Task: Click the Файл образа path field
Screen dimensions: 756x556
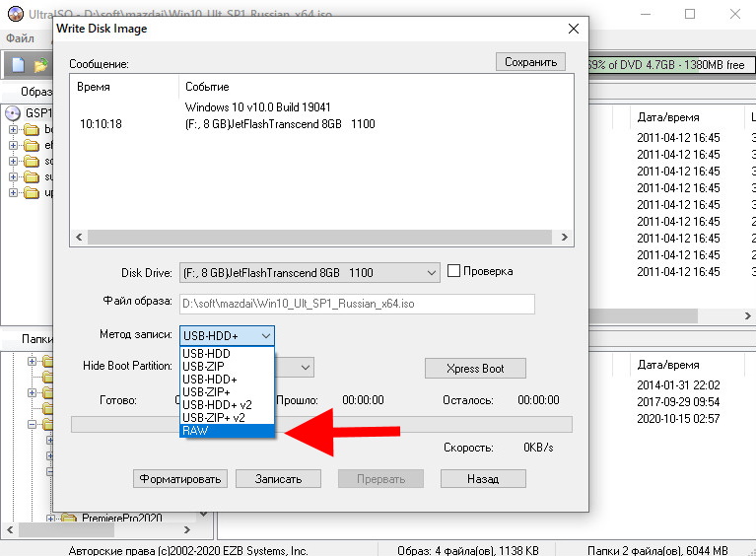Action: [x=357, y=304]
